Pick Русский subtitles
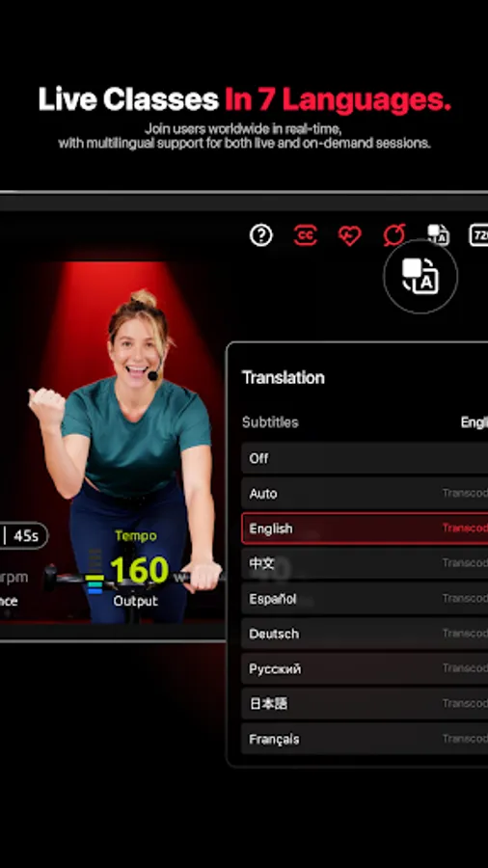The image size is (488, 868). pyautogui.click(x=365, y=668)
